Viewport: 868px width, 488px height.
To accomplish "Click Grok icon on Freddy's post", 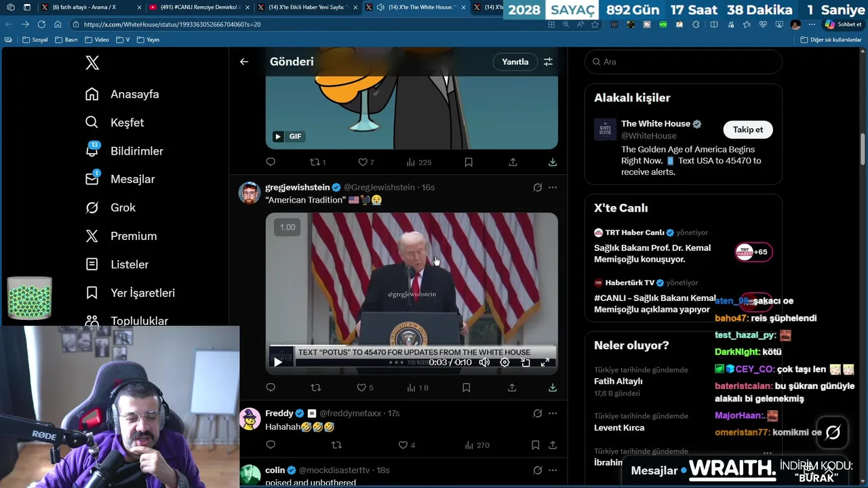I will point(538,413).
